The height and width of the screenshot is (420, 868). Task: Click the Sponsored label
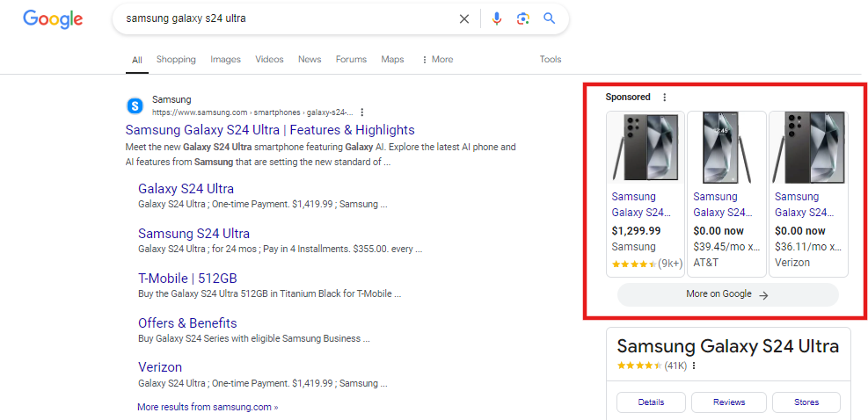point(628,98)
